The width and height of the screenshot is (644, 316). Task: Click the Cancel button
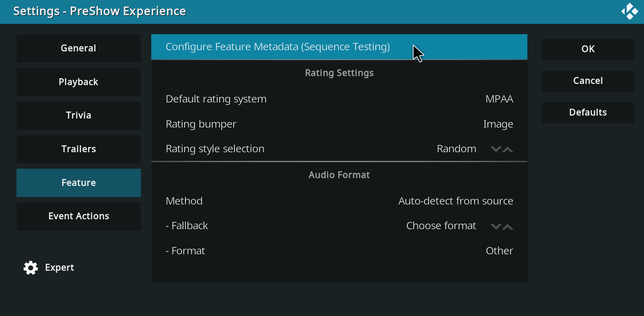pyautogui.click(x=588, y=81)
